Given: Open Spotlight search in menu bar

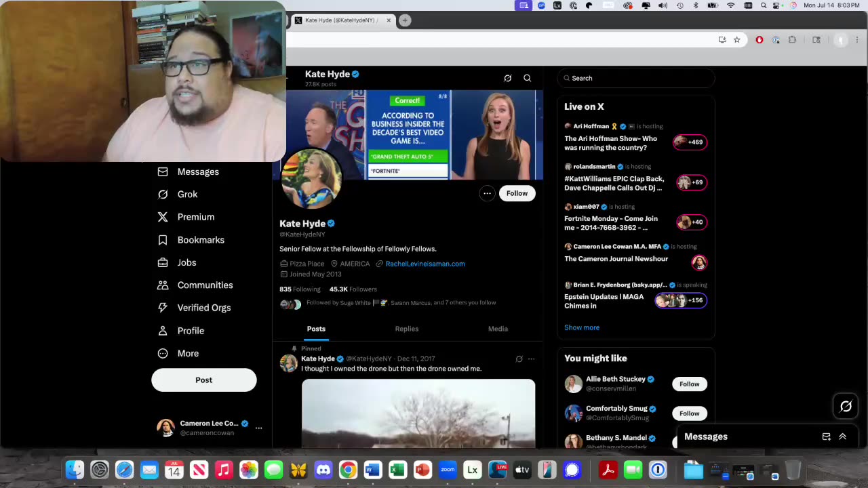Looking at the screenshot, I should click(x=764, y=5).
